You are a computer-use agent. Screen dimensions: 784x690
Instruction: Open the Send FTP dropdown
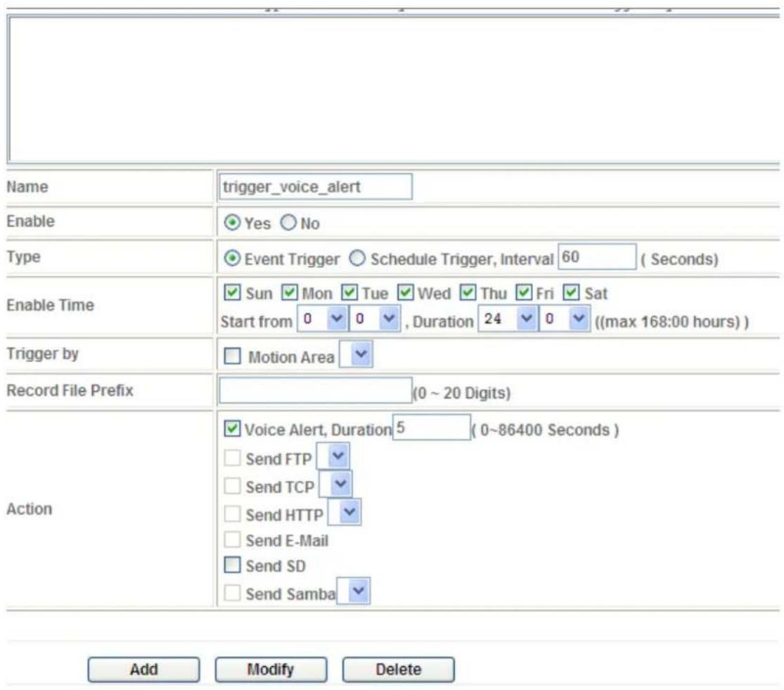pos(333,456)
